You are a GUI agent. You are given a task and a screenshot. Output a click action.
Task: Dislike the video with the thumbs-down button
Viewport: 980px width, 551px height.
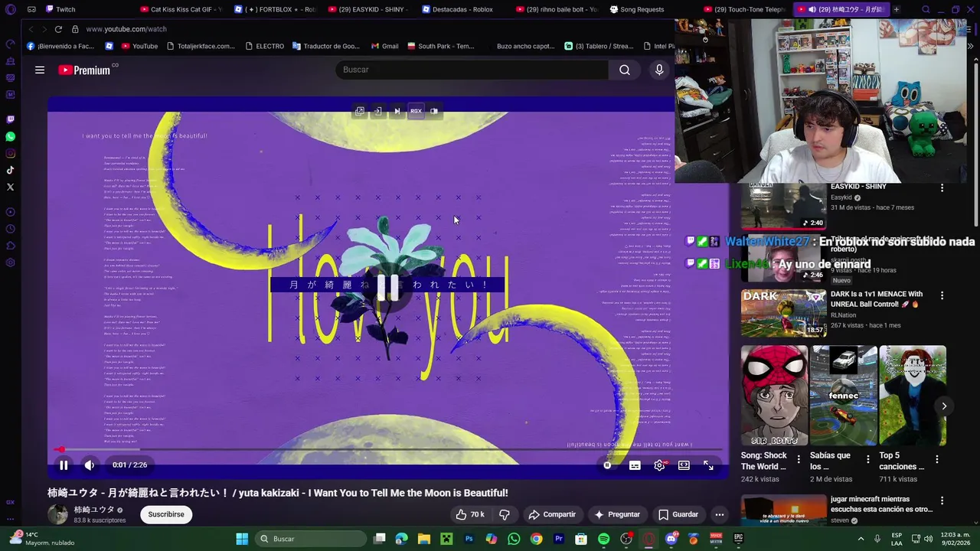pos(505,514)
